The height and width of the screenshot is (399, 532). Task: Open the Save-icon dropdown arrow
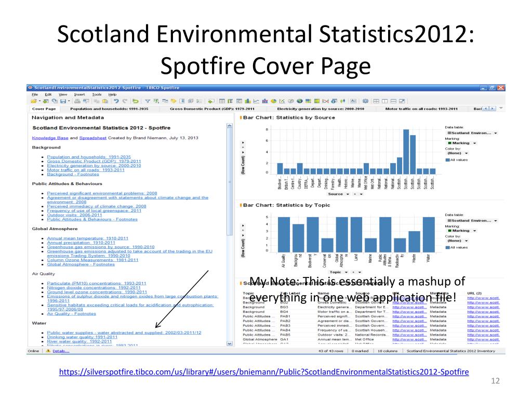[69, 101]
